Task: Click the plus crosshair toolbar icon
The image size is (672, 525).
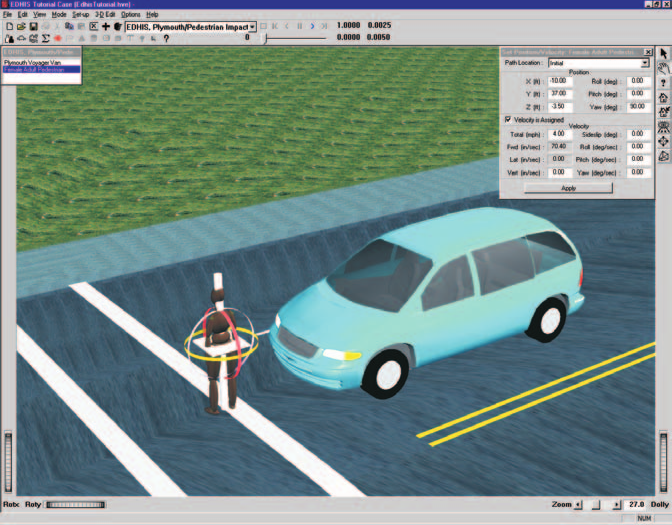Action: [x=105, y=27]
